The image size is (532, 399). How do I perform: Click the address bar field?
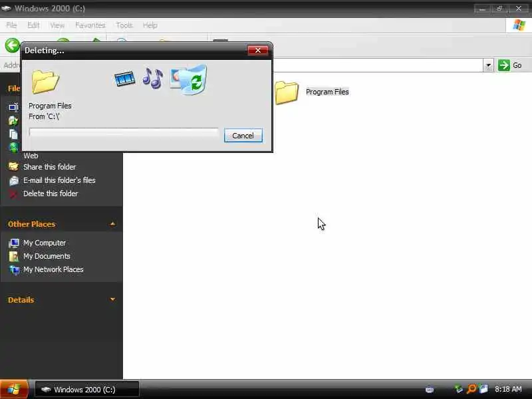378,65
